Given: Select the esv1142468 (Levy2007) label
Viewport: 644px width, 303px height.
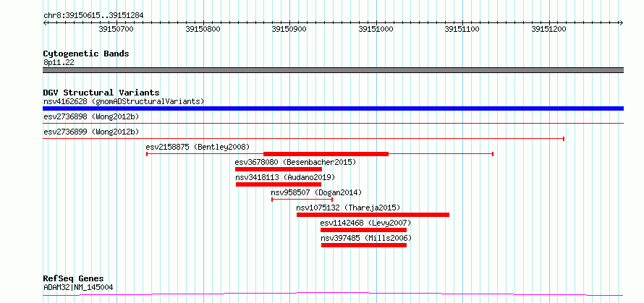Looking at the screenshot, I should pyautogui.click(x=365, y=223).
